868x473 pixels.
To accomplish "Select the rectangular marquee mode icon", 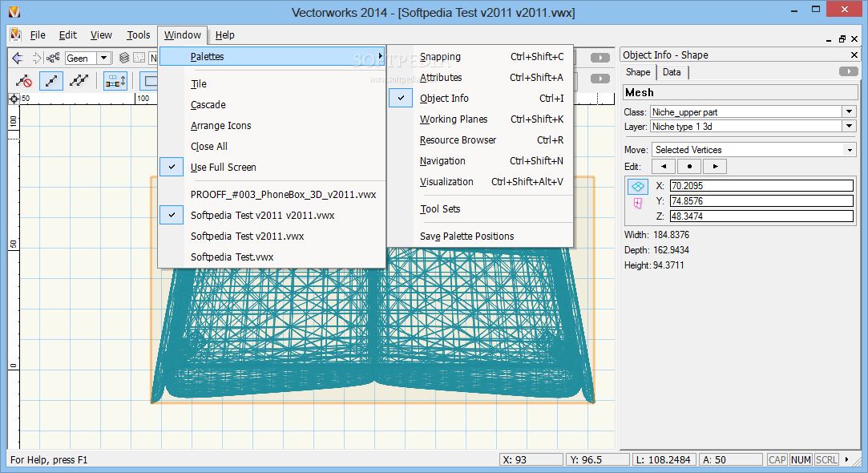I will (149, 81).
